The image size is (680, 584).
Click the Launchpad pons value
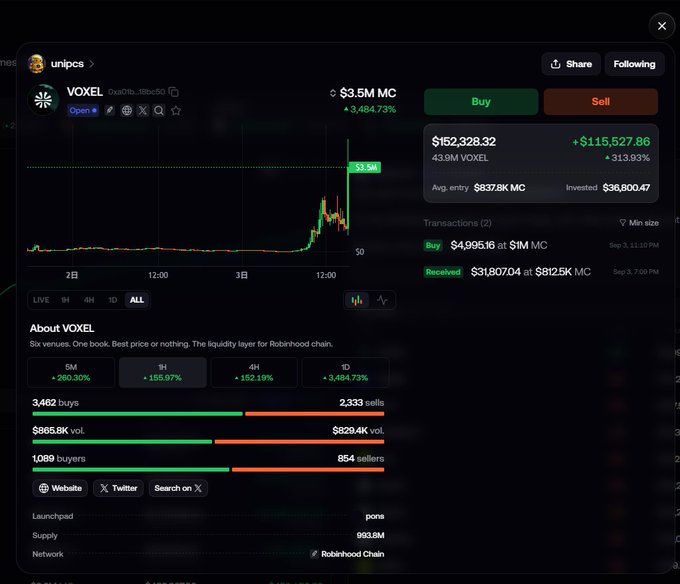point(375,516)
